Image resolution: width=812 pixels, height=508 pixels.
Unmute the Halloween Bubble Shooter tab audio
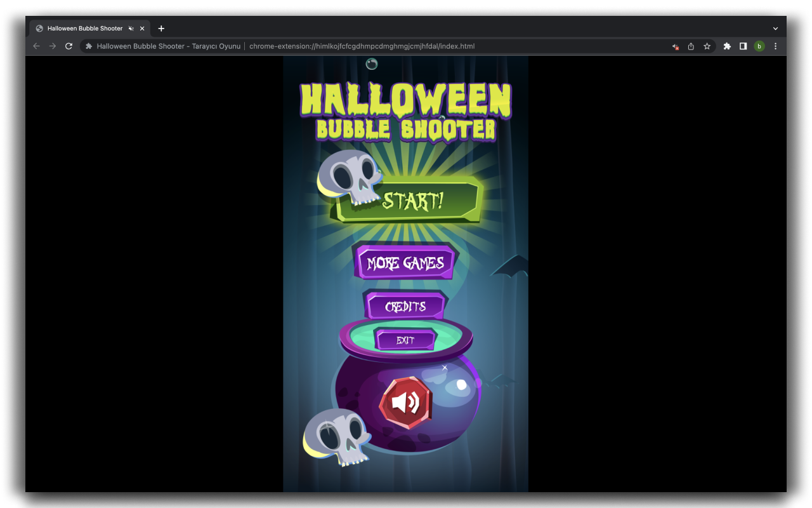click(132, 28)
